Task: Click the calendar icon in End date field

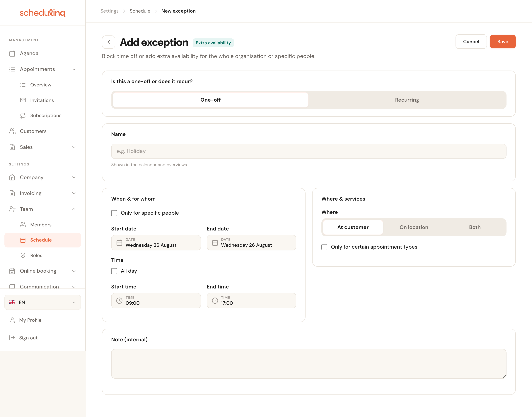Action: click(215, 243)
